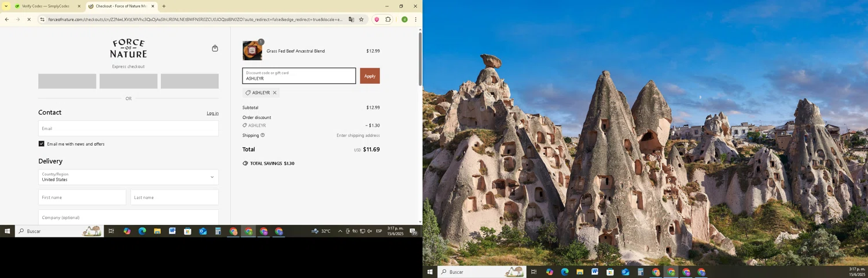Image resolution: width=868 pixels, height=278 pixels.
Task: Uncheck Email me with news and offers
Action: [x=42, y=144]
